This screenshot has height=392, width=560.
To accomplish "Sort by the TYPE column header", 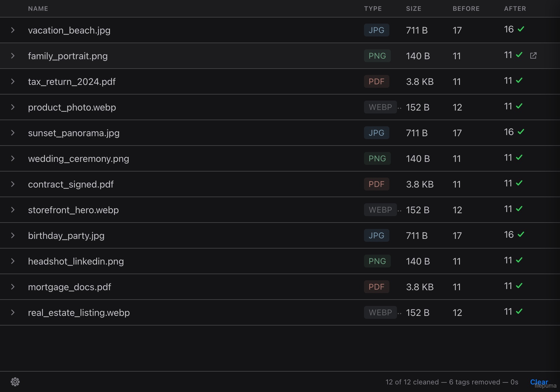I will click(373, 8).
